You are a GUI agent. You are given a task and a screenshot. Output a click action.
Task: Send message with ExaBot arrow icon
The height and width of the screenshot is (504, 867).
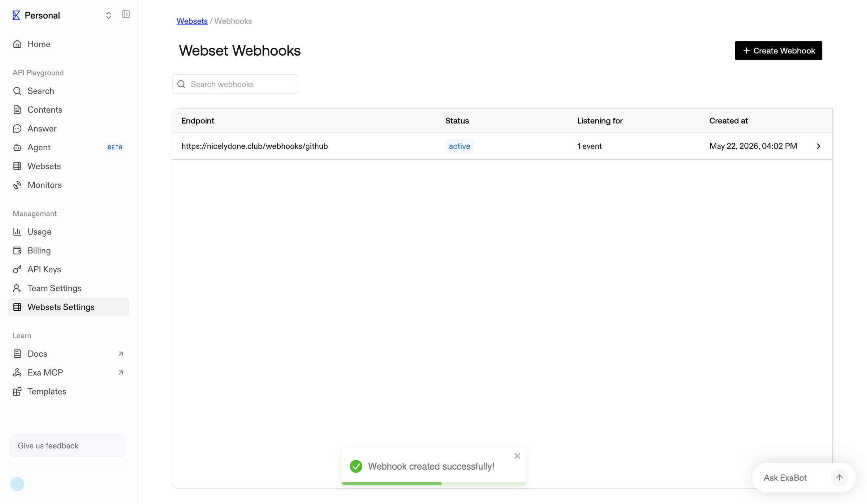pyautogui.click(x=839, y=478)
